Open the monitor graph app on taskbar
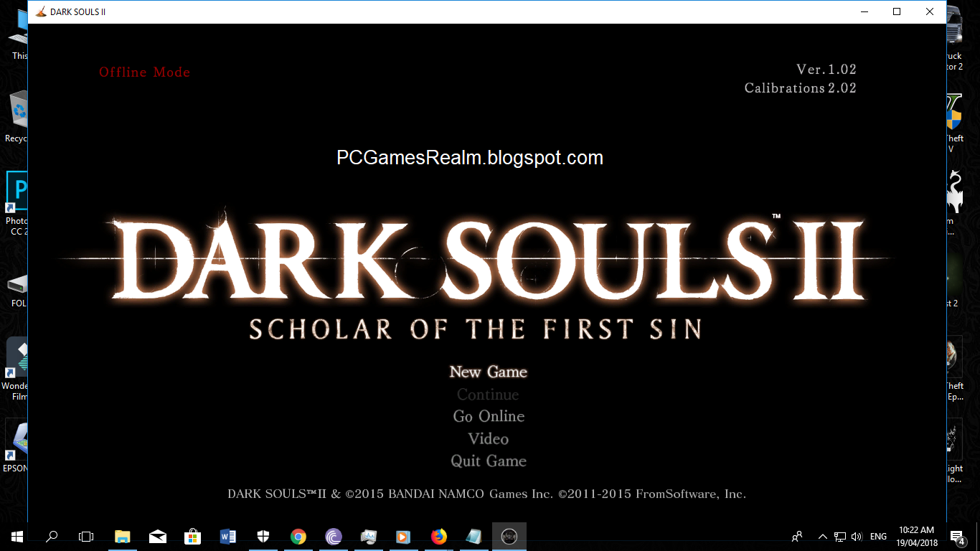The width and height of the screenshot is (980, 551). click(x=369, y=537)
